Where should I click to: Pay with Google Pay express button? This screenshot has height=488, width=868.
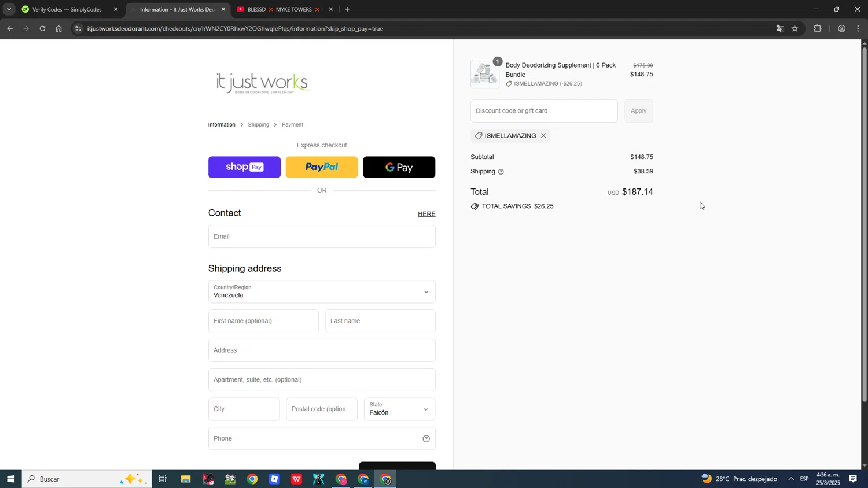coord(399,167)
